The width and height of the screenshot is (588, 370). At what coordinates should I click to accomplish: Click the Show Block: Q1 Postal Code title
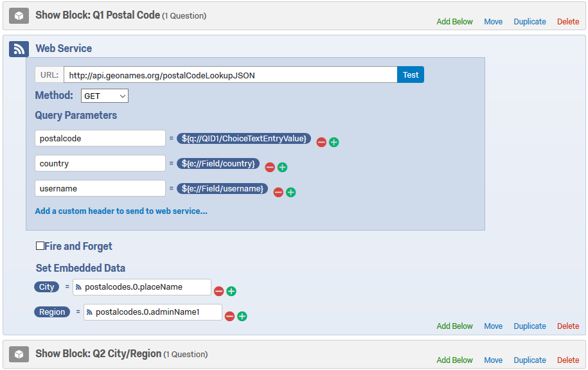pos(98,15)
